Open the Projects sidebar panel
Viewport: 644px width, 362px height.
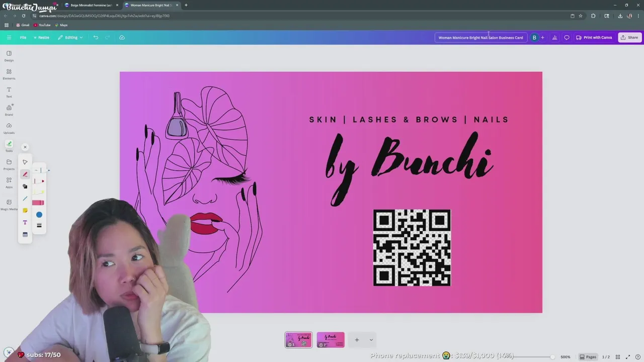(9, 164)
